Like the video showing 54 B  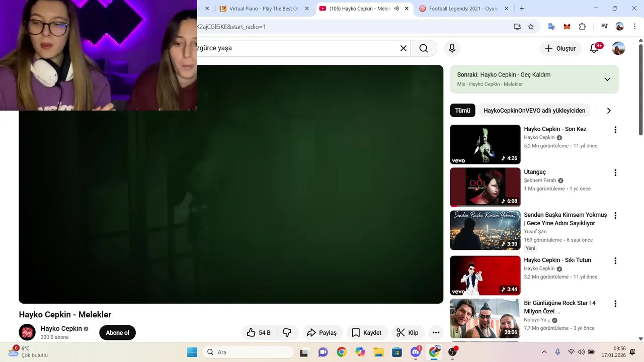259,333
